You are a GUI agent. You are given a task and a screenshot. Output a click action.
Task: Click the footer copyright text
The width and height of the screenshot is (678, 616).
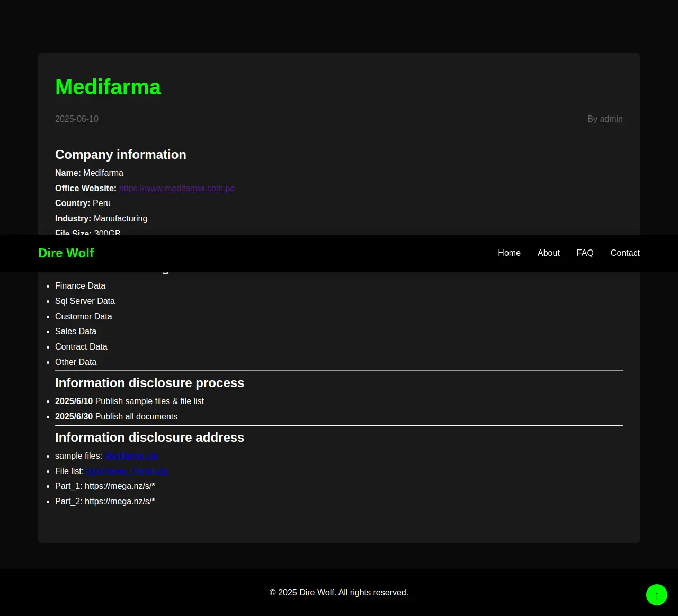pos(338,593)
